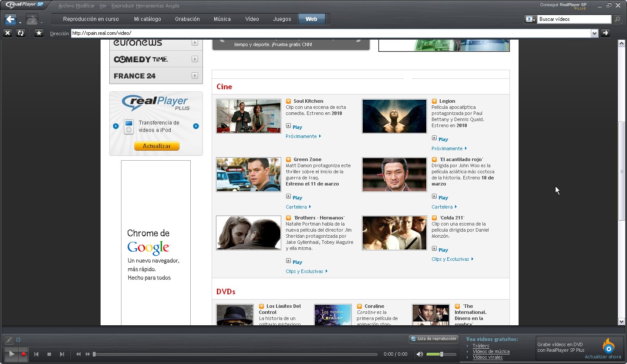Click the Chrome de Google advertisement

point(156,243)
